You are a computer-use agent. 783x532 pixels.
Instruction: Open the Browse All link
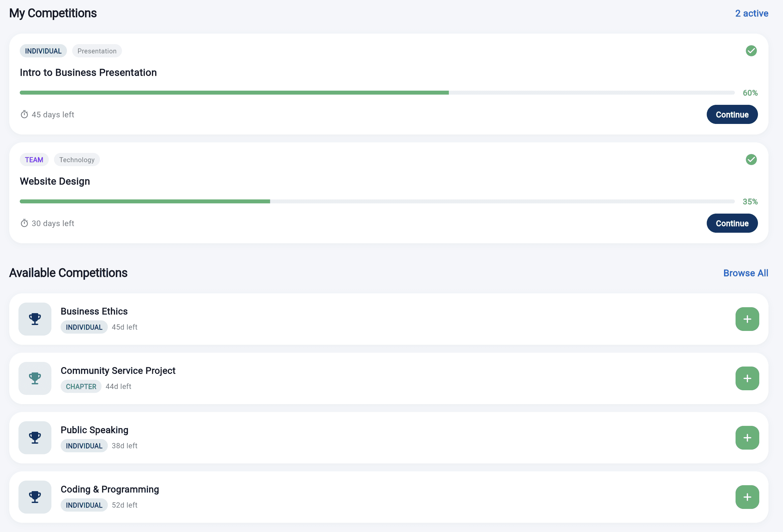click(745, 273)
